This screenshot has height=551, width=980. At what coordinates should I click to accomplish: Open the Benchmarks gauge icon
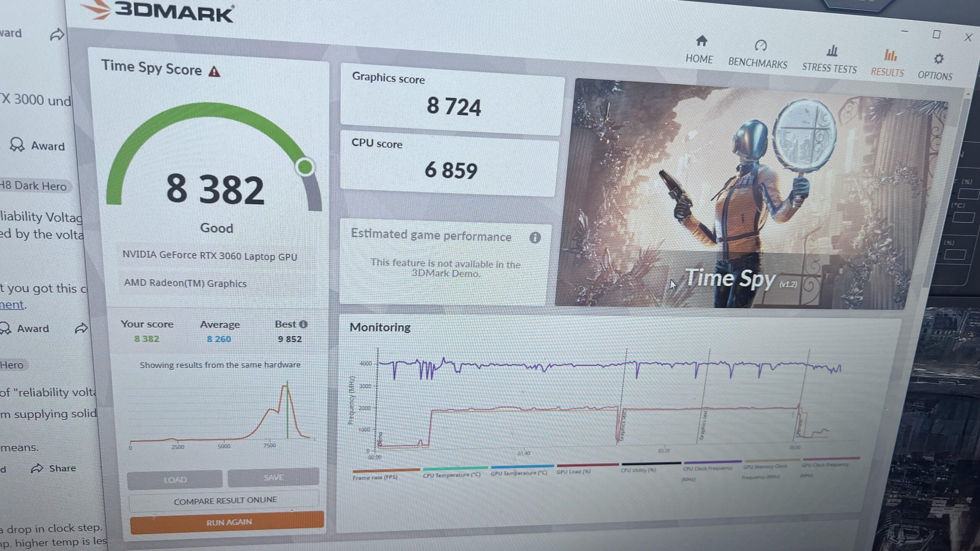[x=760, y=46]
